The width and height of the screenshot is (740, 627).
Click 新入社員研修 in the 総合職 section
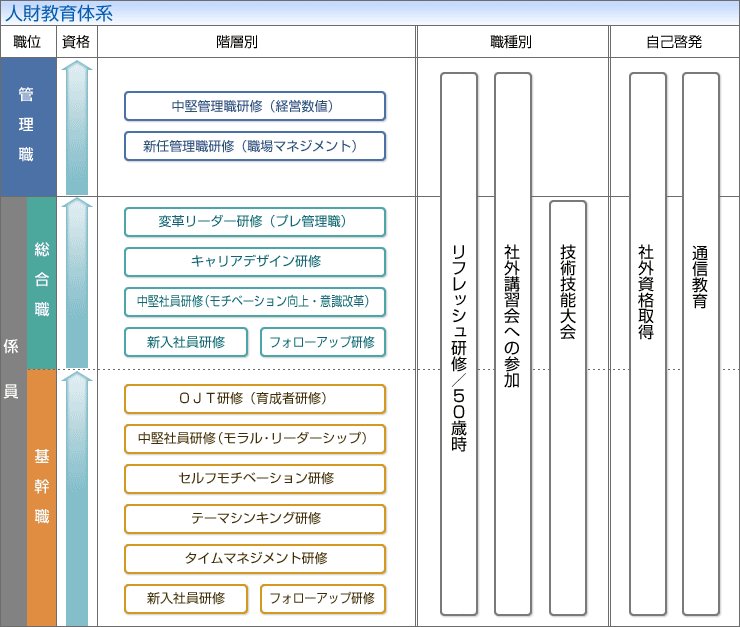coord(185,342)
